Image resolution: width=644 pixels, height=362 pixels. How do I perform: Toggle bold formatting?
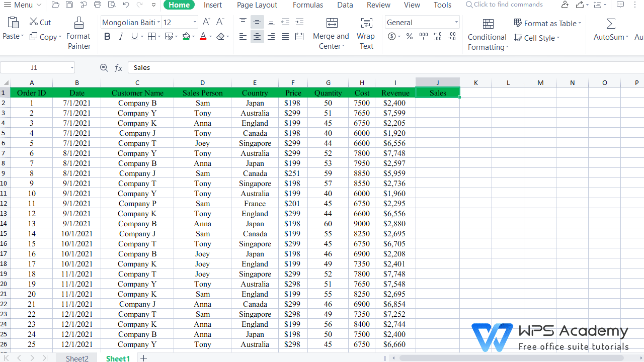107,36
